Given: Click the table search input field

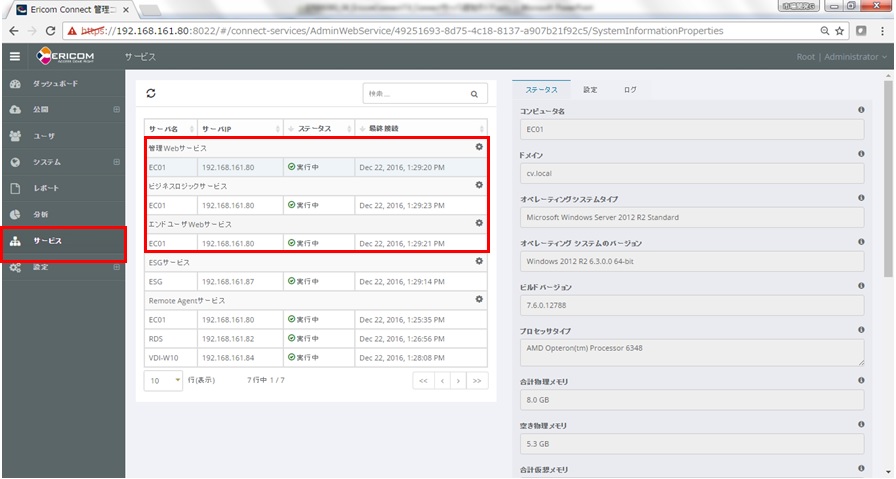Looking at the screenshot, I should [x=413, y=94].
